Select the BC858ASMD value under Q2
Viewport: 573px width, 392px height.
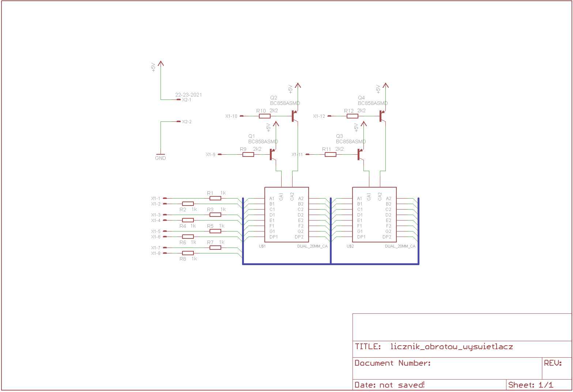[x=285, y=103]
